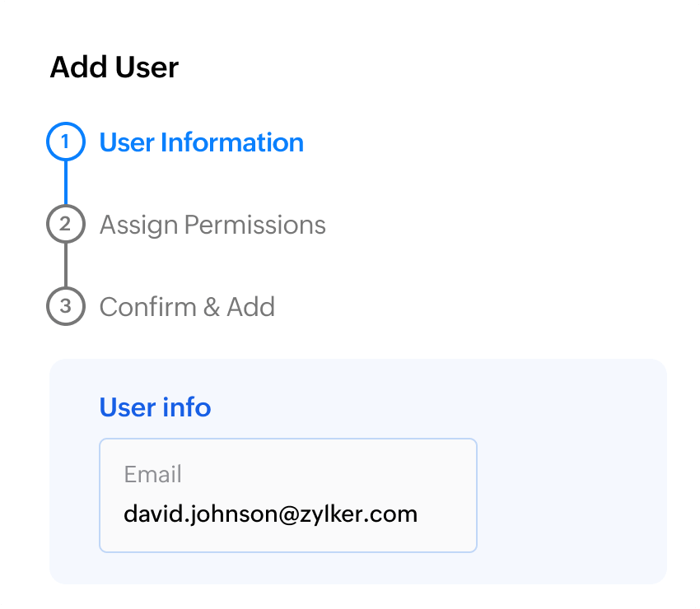This screenshot has width=700, height=609.
Task: Click the empty card area right of Email field
Action: [x=571, y=494]
